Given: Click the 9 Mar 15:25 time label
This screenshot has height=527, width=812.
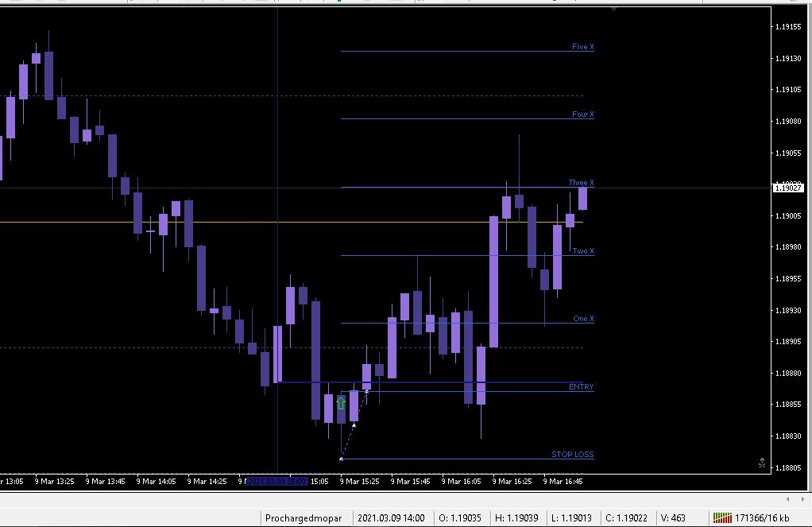Looking at the screenshot, I should [359, 482].
